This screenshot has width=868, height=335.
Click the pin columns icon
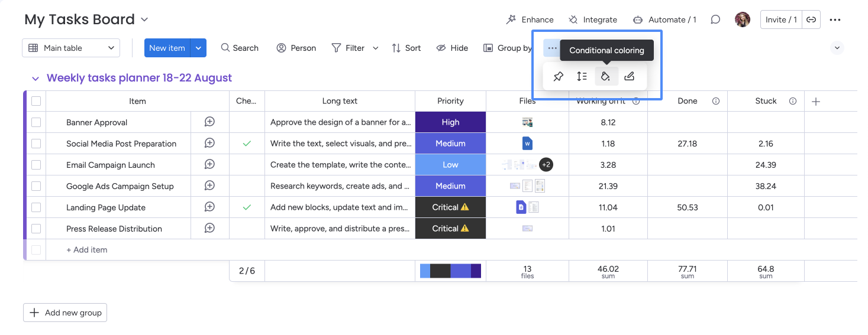pos(558,76)
